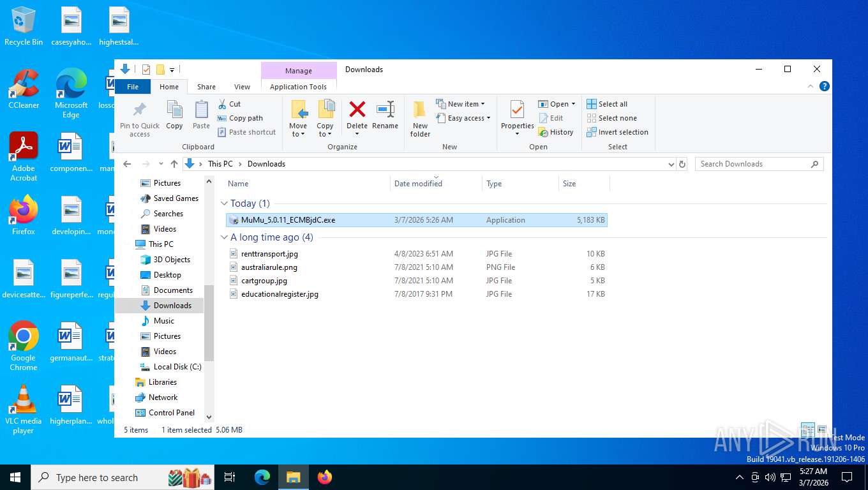Image resolution: width=868 pixels, height=490 pixels.
Task: Click the Back navigation arrow
Action: [x=127, y=164]
